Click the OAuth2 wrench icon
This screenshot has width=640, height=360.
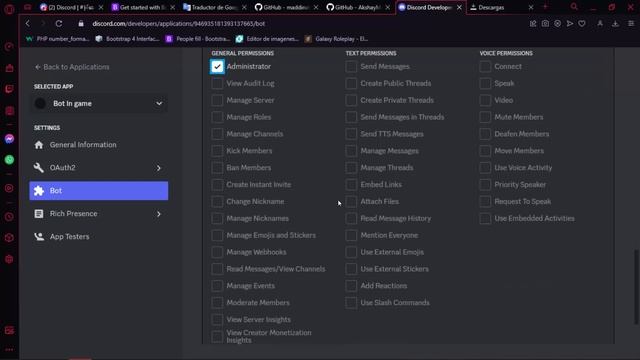[39, 167]
